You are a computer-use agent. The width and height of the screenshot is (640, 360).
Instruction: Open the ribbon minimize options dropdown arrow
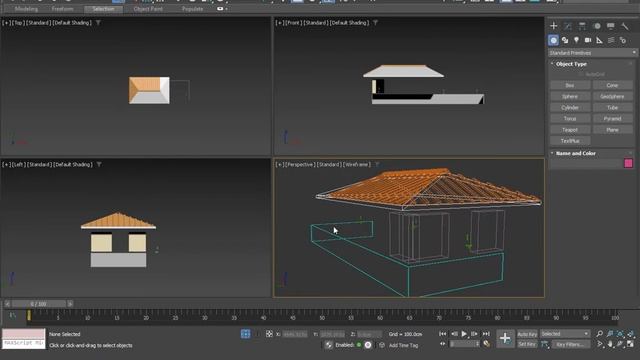[227, 9]
